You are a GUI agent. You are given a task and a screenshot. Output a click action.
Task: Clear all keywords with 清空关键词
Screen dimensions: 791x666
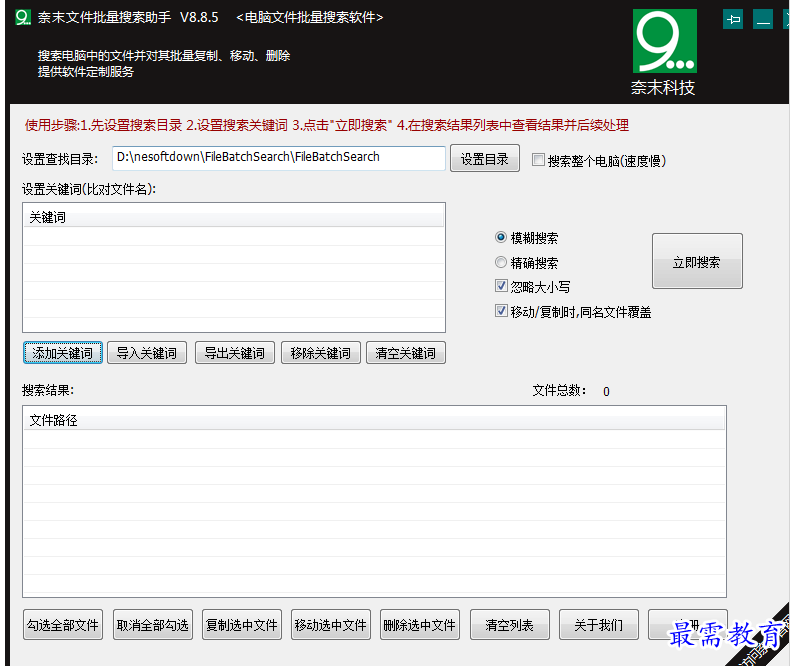click(407, 353)
